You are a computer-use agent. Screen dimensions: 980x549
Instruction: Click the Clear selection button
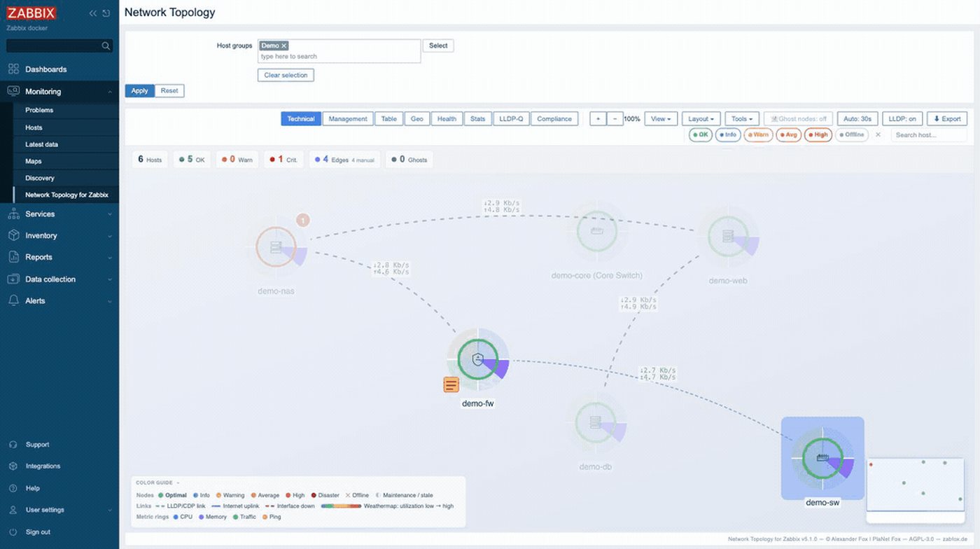click(x=286, y=75)
